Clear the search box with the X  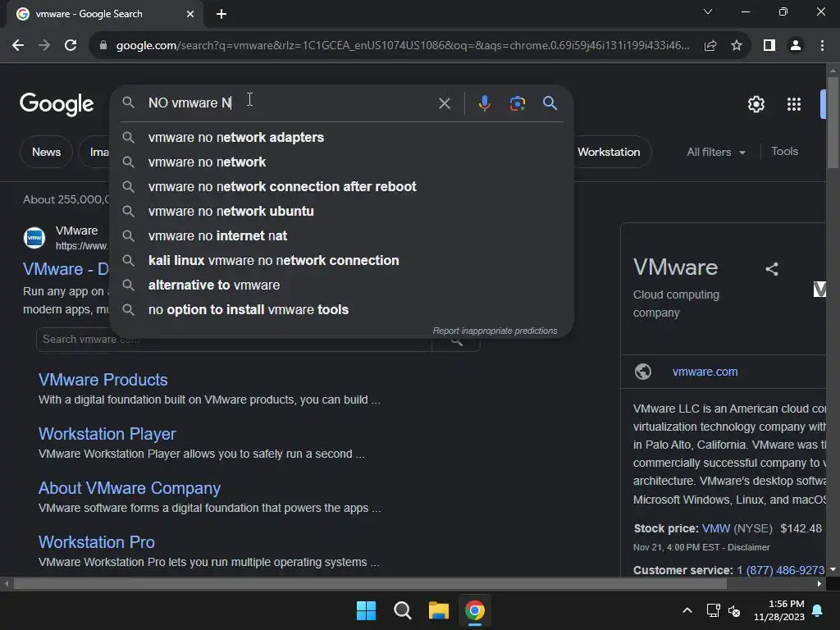coord(444,103)
